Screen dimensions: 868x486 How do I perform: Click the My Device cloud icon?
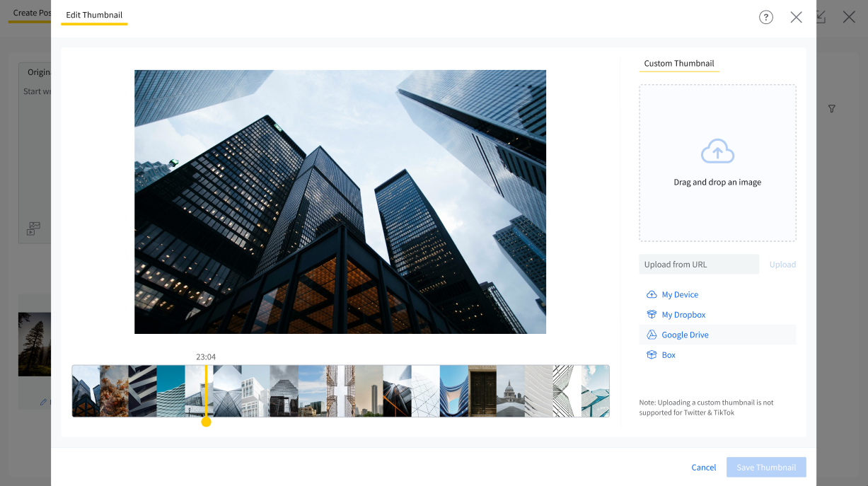point(652,295)
